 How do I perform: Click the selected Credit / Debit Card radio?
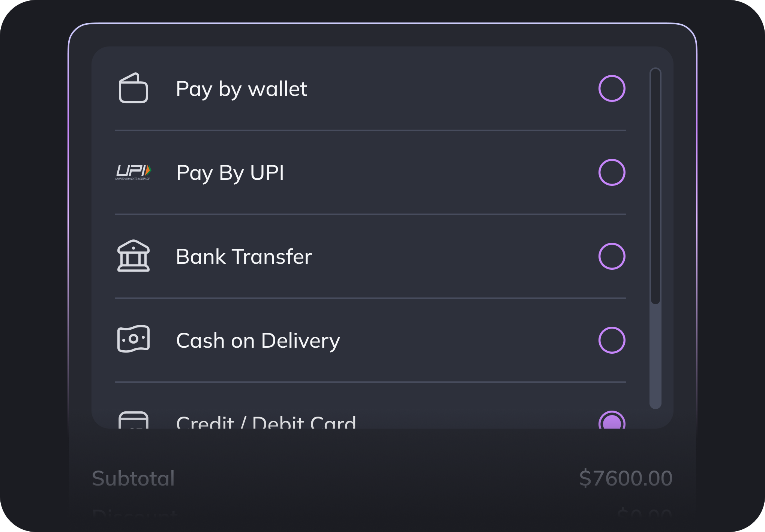tap(612, 420)
